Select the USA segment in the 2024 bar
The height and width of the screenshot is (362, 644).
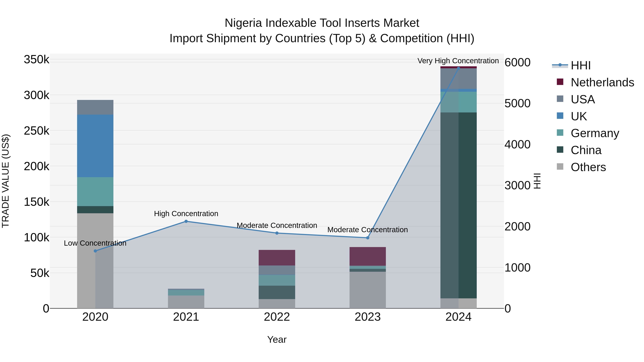coord(458,78)
